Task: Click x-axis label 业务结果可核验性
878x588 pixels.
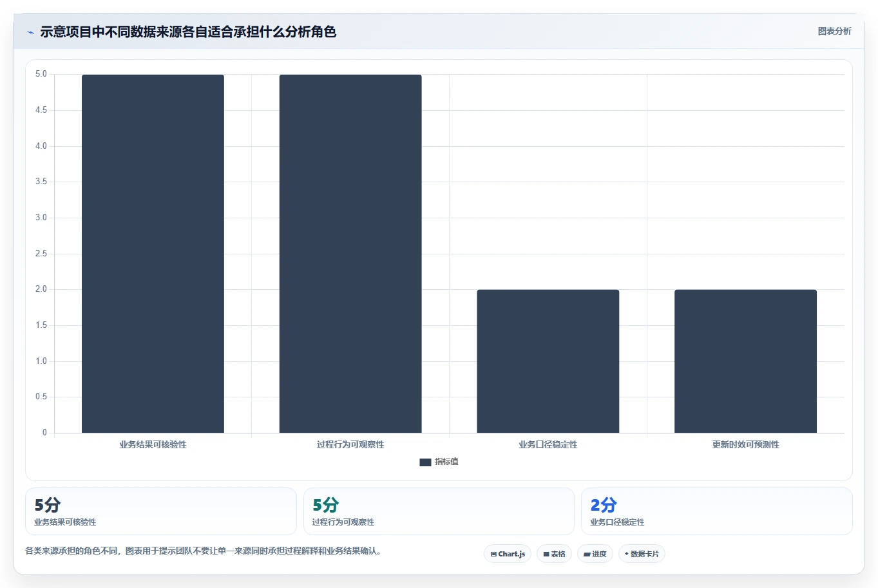Action: [x=153, y=444]
